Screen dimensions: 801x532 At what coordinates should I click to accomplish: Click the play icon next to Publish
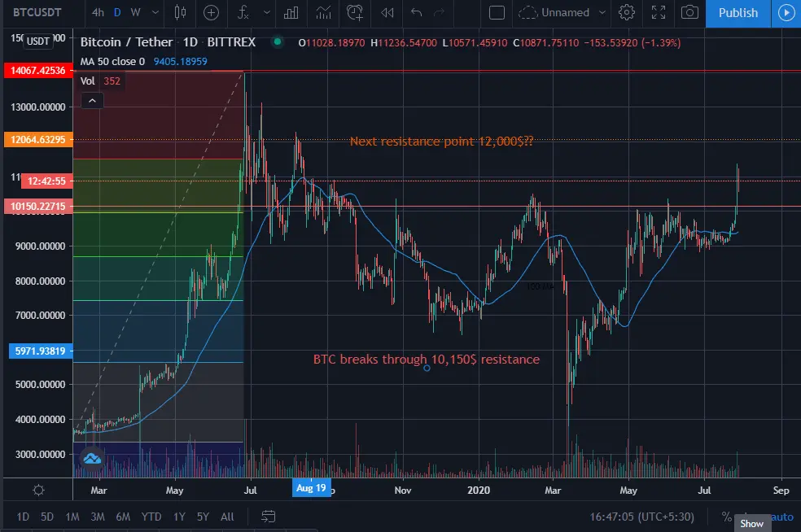click(x=786, y=13)
